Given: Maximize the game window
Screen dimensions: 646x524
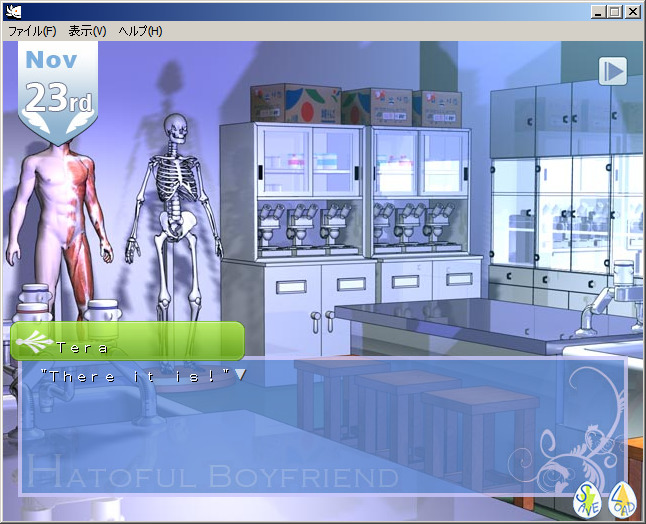Looking at the screenshot, I should (614, 12).
